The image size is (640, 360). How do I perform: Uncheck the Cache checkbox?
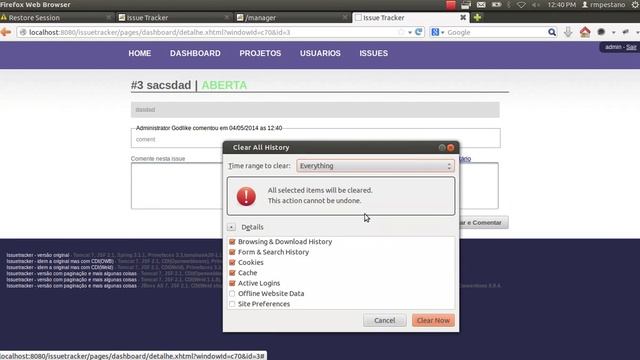point(232,273)
